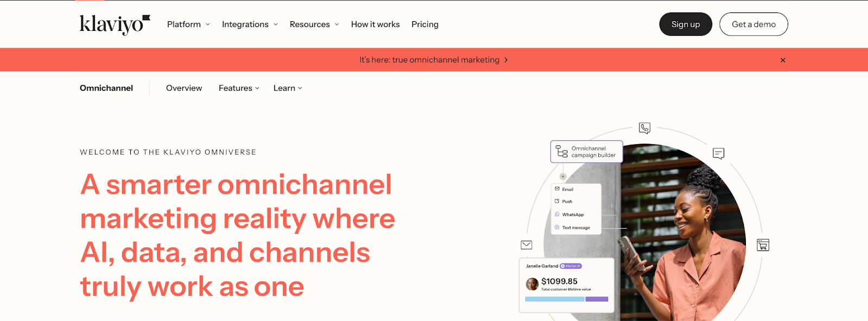868x321 pixels.
Task: Click the Klaviyo logo
Action: [x=114, y=24]
